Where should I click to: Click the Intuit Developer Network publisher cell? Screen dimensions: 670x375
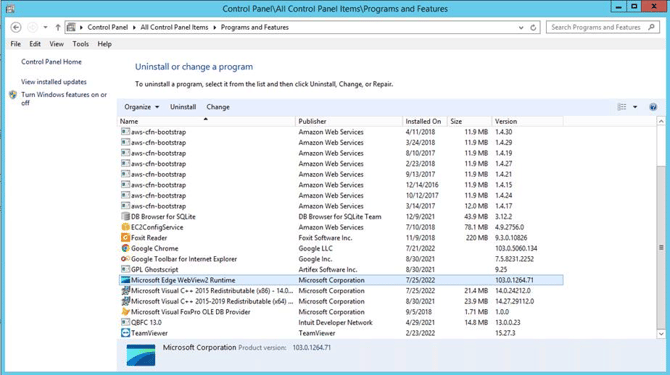coord(335,322)
